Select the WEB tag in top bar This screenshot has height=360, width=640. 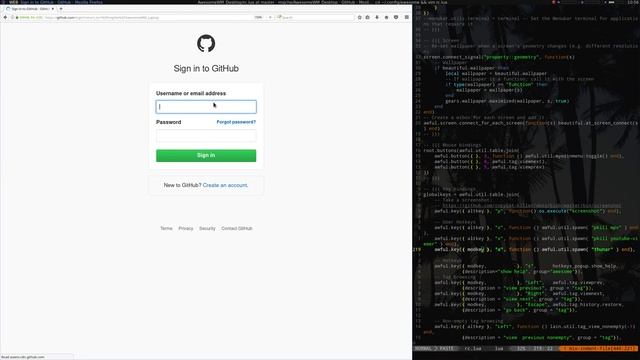(13, 2)
